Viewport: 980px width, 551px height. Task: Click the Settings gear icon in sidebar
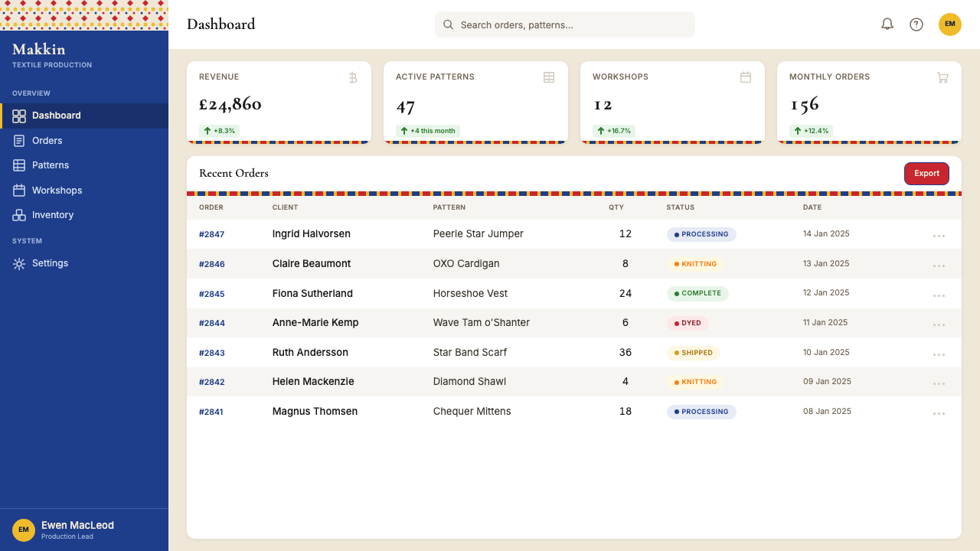pos(19,263)
